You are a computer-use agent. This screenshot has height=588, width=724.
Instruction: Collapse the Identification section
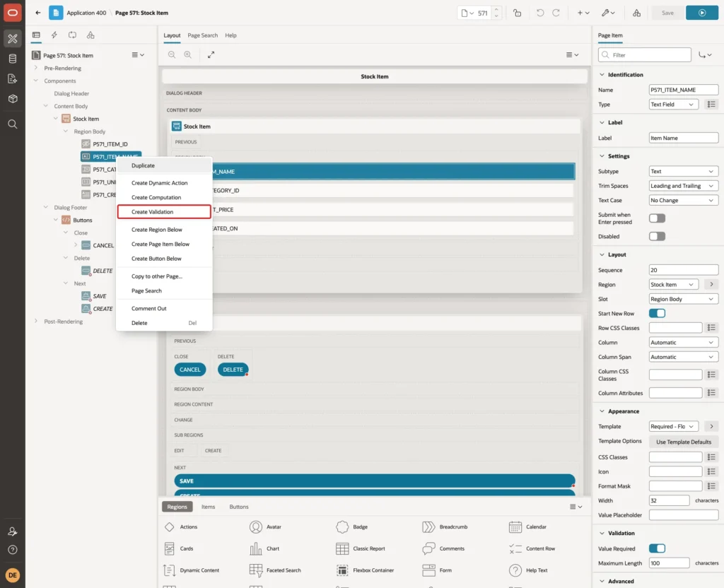click(x=602, y=75)
